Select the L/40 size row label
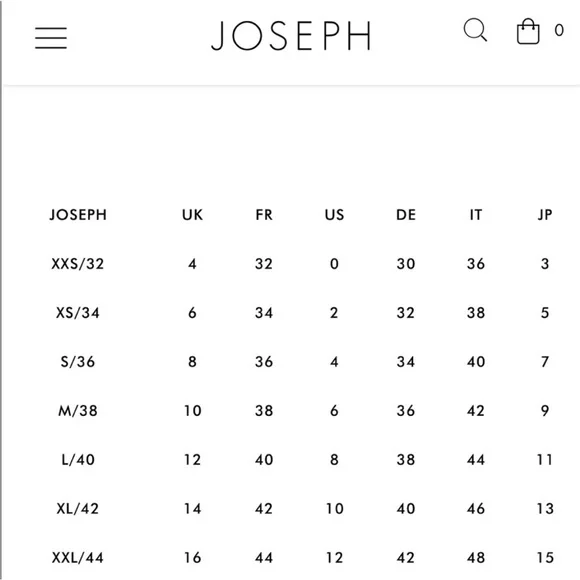580x580 pixels. point(78,460)
